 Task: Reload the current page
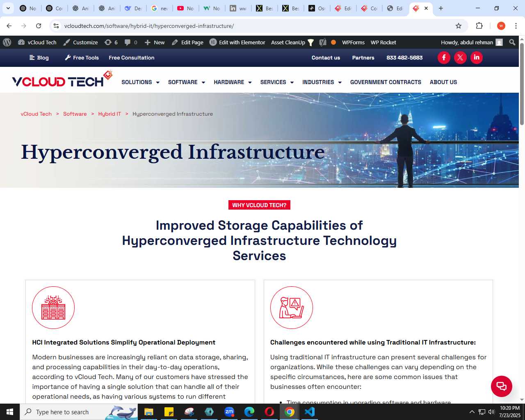tap(39, 26)
